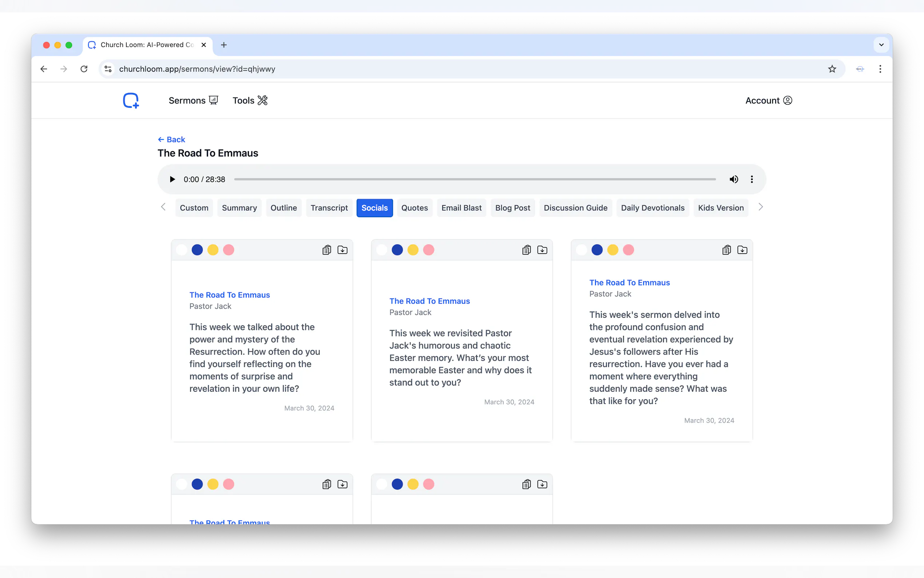Mute the sermon audio player
Screen dimensions: 924x578
(733, 179)
